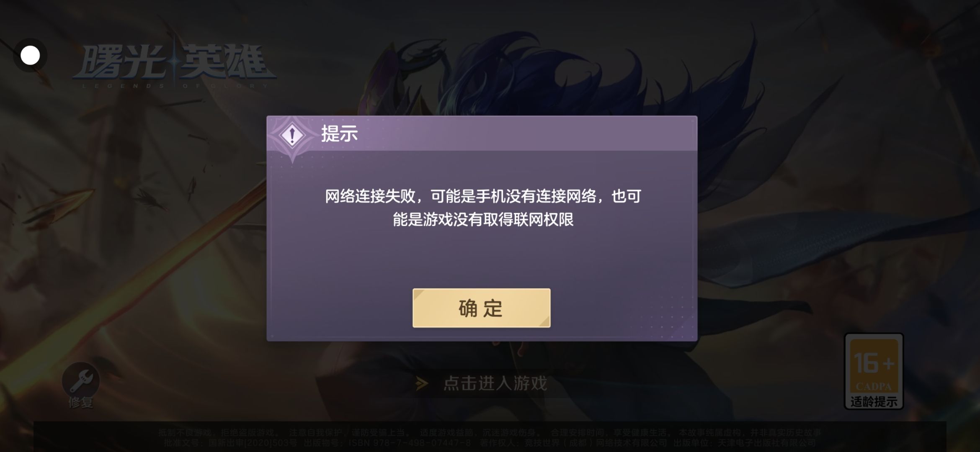This screenshot has height=452, width=980.
Task: Click the 能是游戏没有取得联网权限 message line
Action: (x=483, y=219)
